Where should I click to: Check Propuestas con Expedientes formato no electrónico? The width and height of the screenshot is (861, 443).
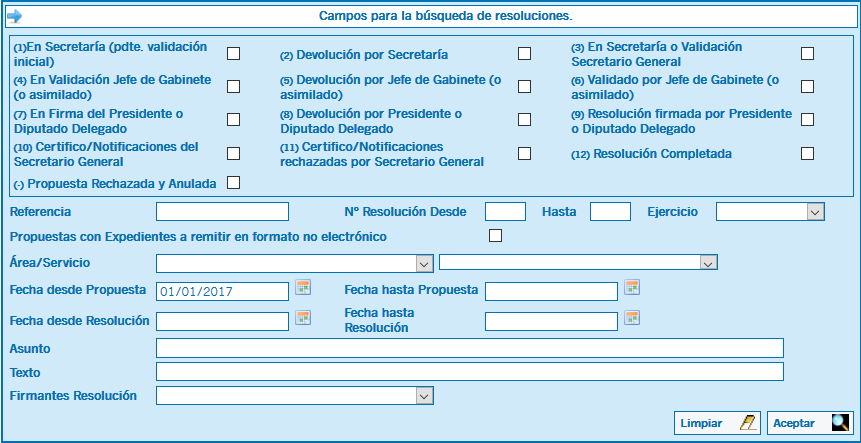point(495,235)
